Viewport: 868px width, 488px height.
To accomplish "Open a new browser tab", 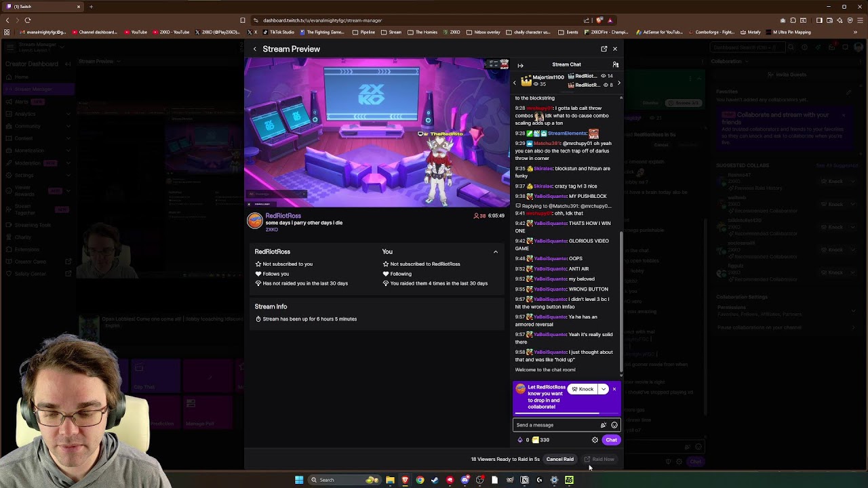I will pos(91,7).
